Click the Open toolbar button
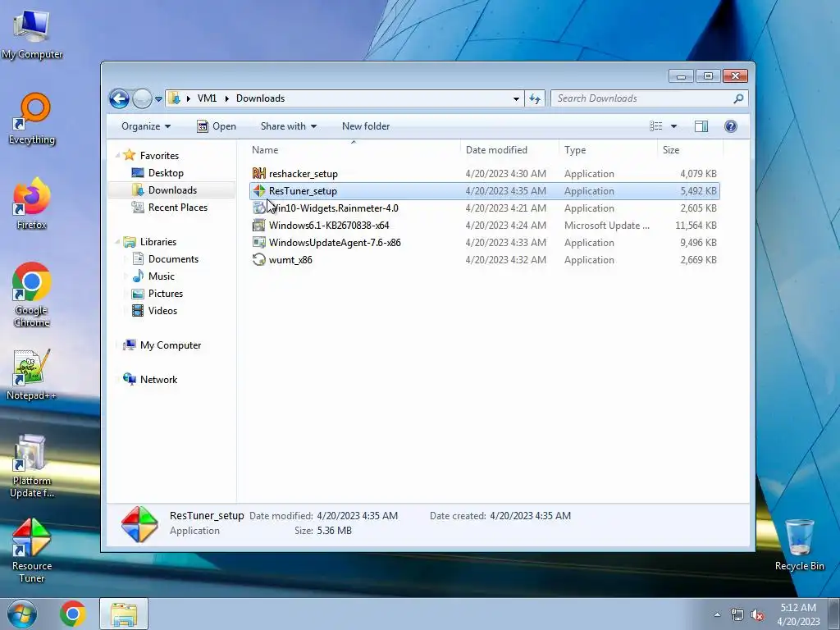 [x=217, y=126]
